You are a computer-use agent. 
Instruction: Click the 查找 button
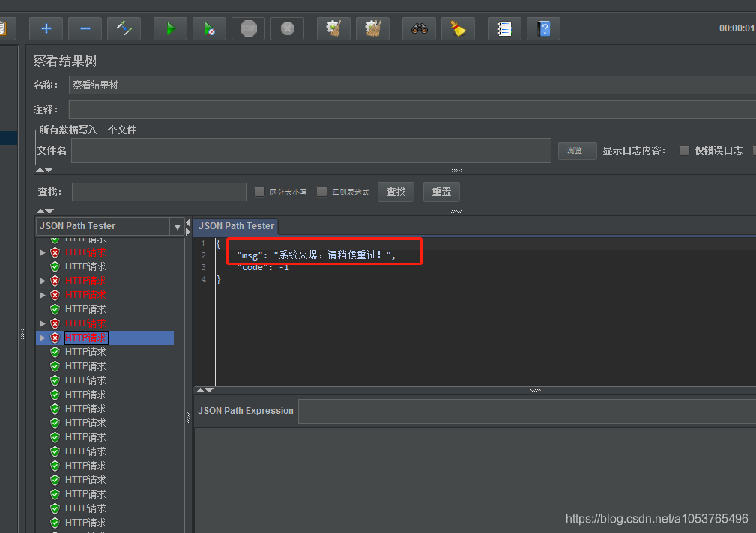pyautogui.click(x=396, y=192)
